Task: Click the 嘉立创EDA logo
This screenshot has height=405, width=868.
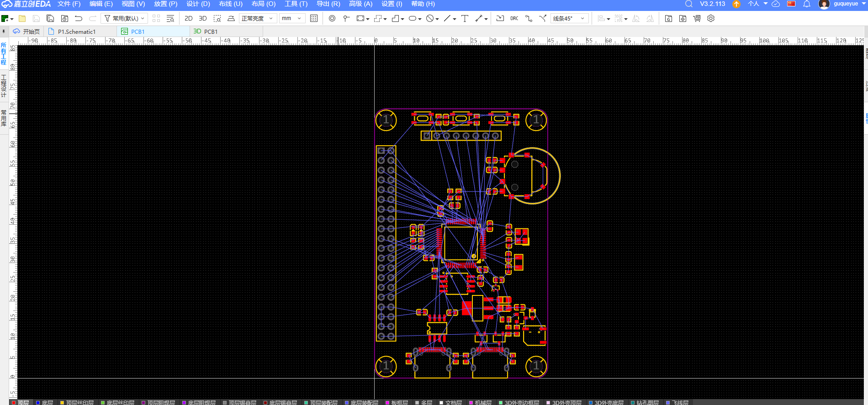Action: (x=26, y=4)
